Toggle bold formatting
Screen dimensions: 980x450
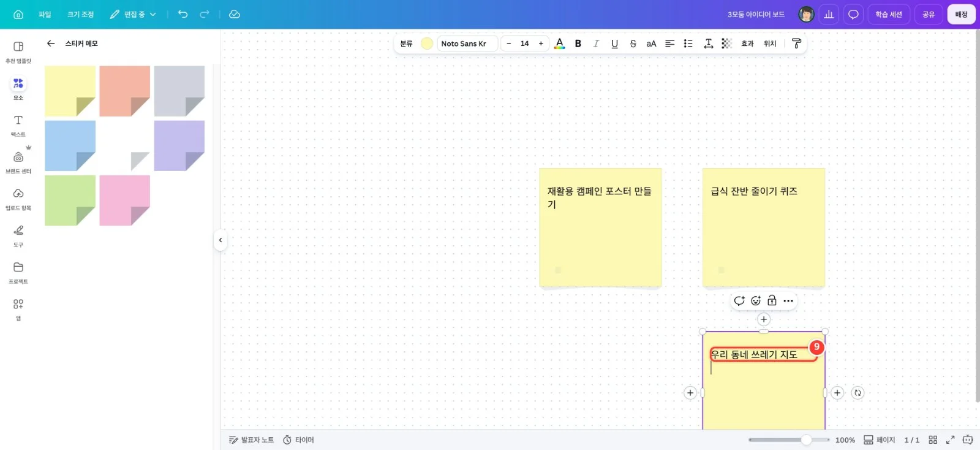coord(578,44)
